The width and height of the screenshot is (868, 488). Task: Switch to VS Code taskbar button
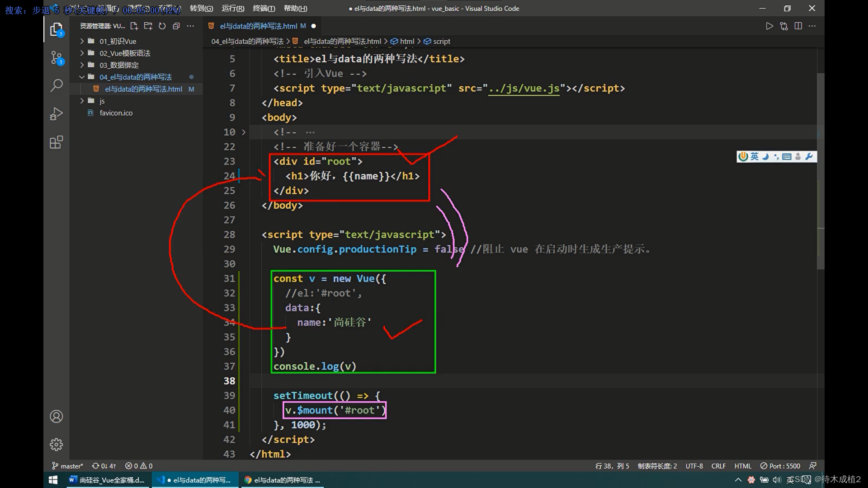click(194, 480)
